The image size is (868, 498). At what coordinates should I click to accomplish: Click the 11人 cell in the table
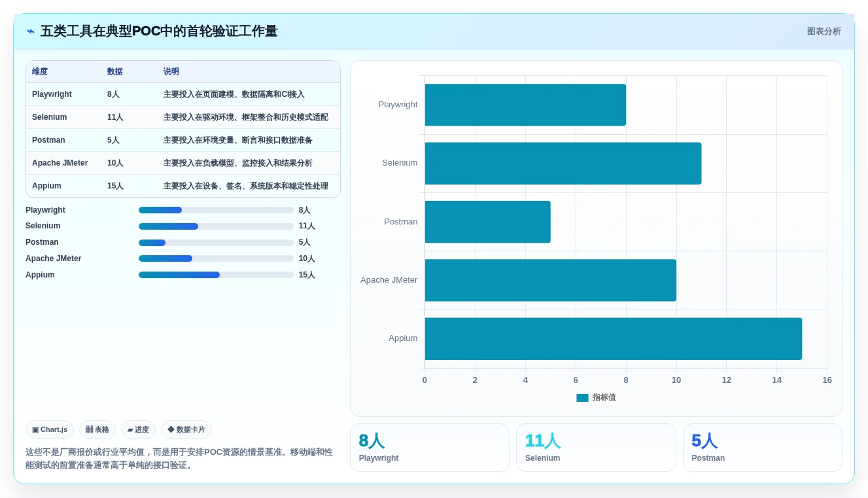pos(115,117)
